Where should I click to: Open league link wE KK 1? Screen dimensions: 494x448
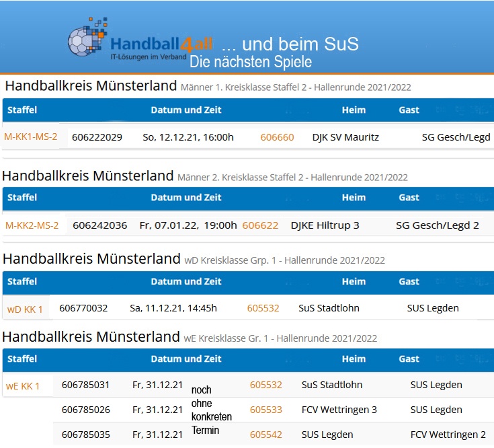point(23,386)
